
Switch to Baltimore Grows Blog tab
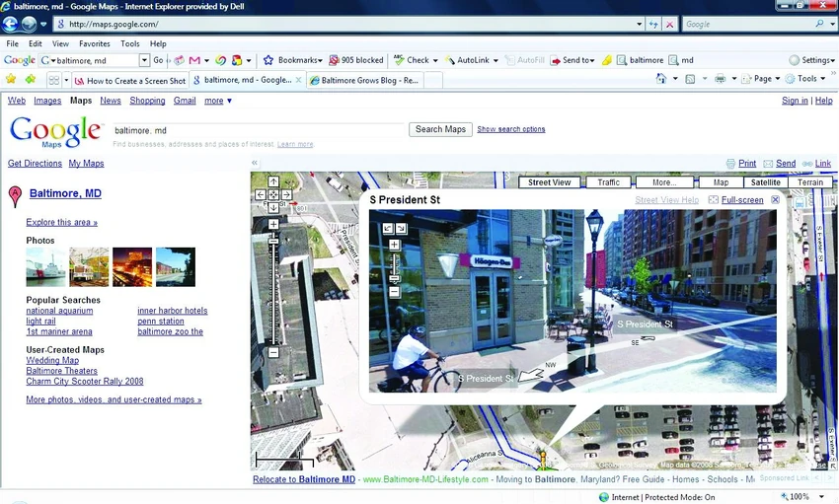[x=365, y=80]
